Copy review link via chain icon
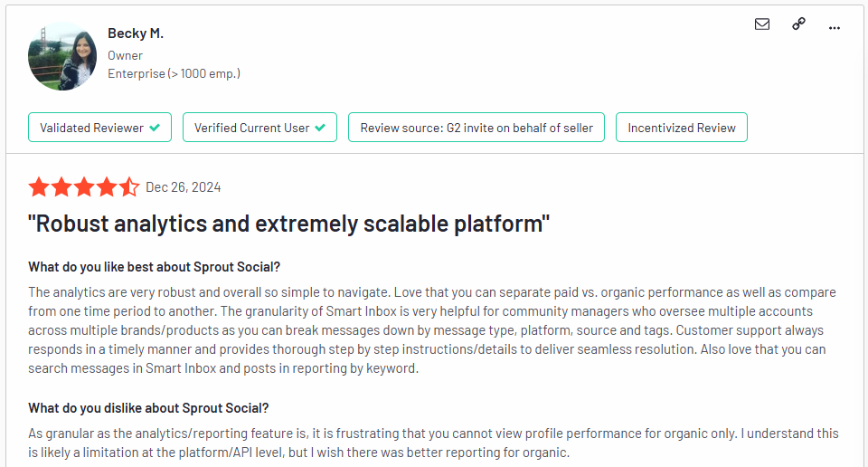The height and width of the screenshot is (467, 868). click(798, 24)
